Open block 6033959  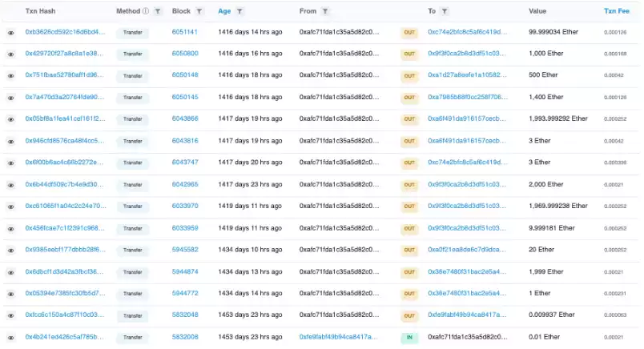(185, 228)
